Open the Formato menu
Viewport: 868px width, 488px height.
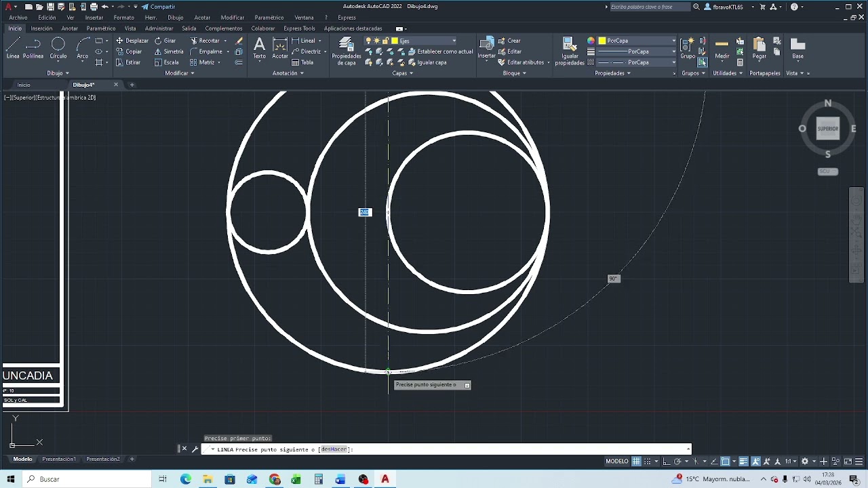tap(124, 18)
